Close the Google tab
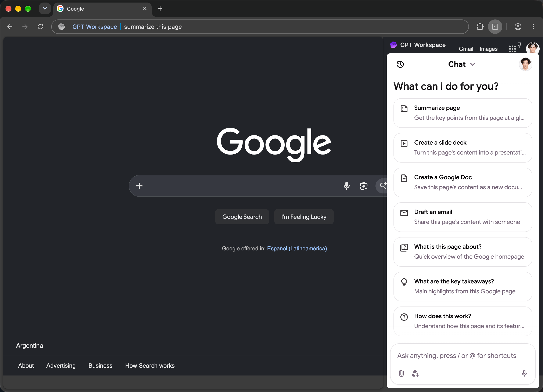543x392 pixels. pos(145,9)
